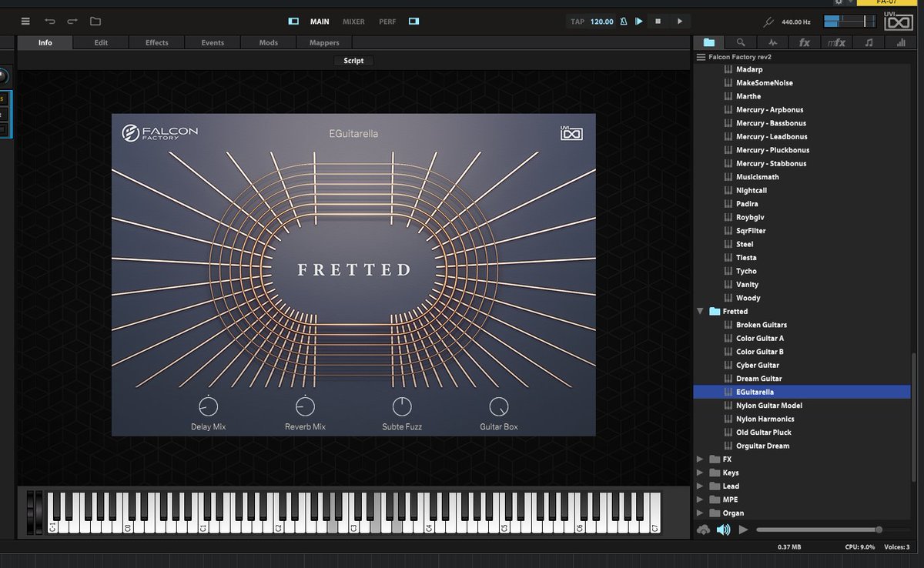
Task: Open the Edit tab
Action: pos(101,42)
